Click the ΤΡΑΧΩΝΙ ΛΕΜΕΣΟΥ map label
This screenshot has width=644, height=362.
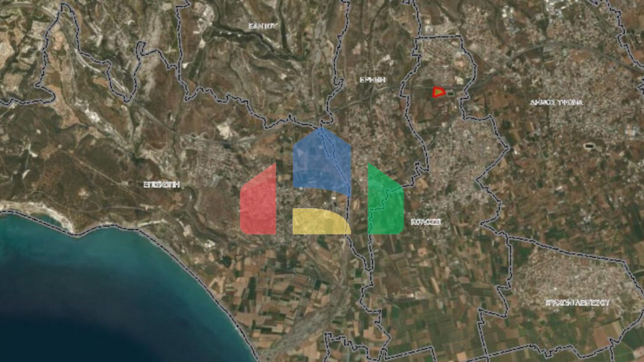577,303
